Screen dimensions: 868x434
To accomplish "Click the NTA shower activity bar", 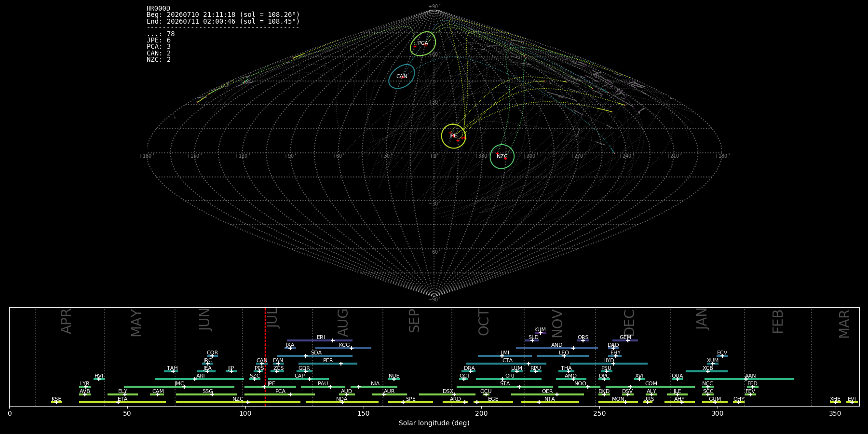I will [550, 402].
